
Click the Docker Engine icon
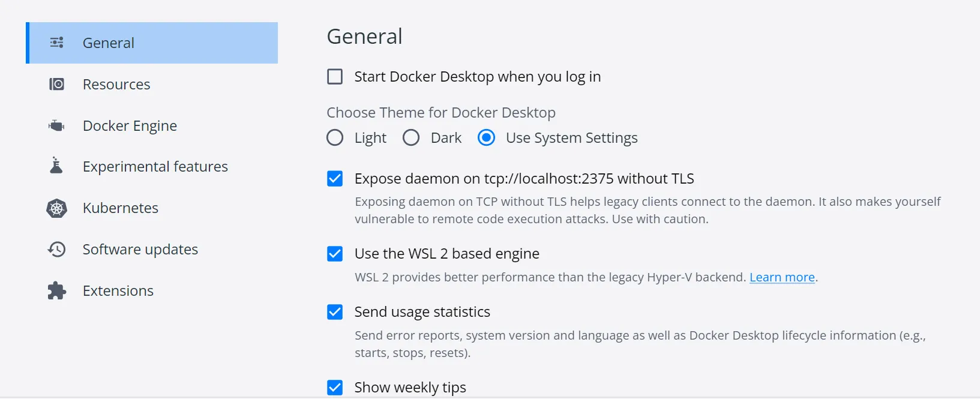point(56,125)
